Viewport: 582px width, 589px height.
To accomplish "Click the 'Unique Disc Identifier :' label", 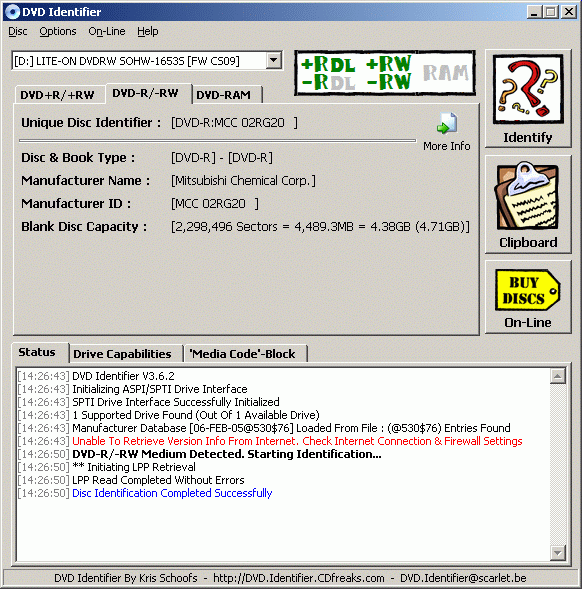I will (91, 123).
